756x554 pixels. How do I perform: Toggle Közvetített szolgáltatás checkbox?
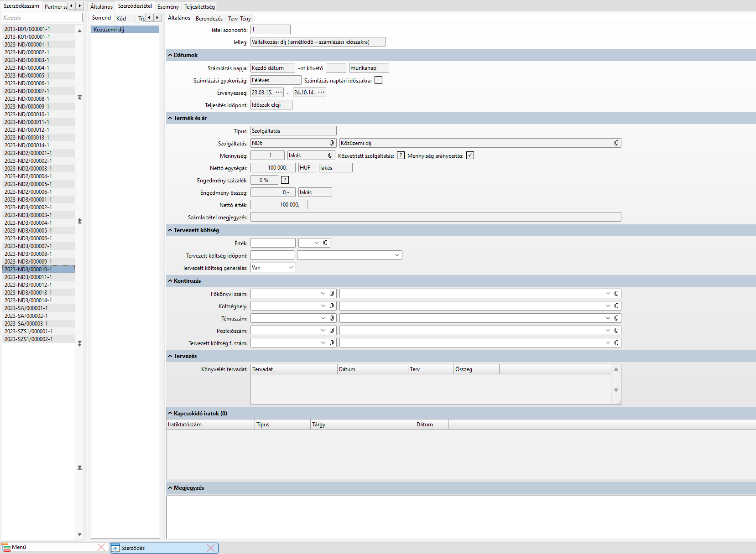click(x=401, y=155)
